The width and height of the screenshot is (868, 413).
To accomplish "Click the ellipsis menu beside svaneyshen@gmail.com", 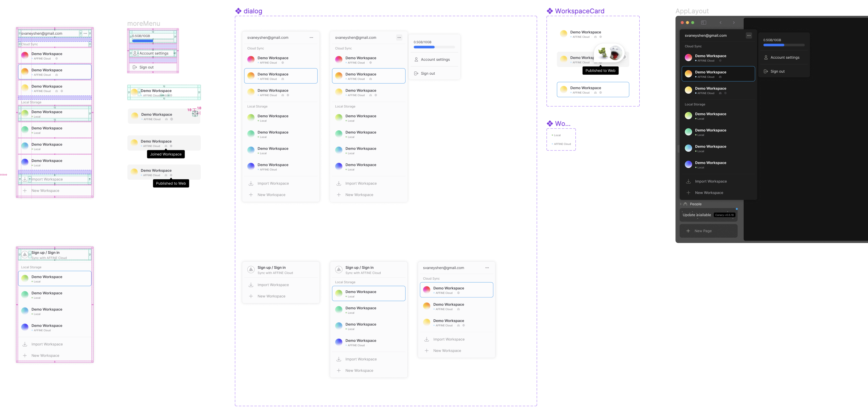I will 311,37.
